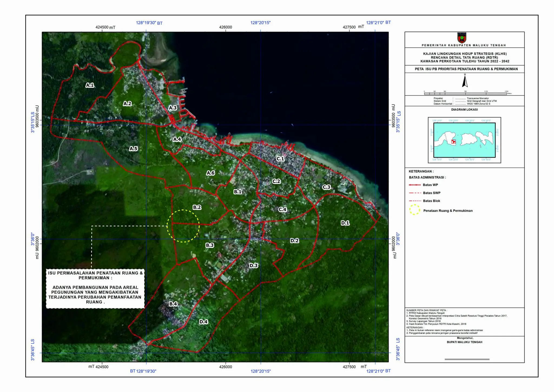Screen dimensions: 554x392
Task: Click the Bupati Maluku Tengah signature line
Action: 467,360
